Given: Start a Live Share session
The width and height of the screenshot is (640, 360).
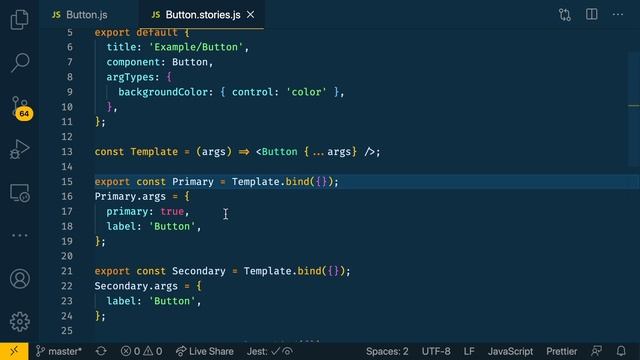Looking at the screenshot, I should [x=205, y=351].
